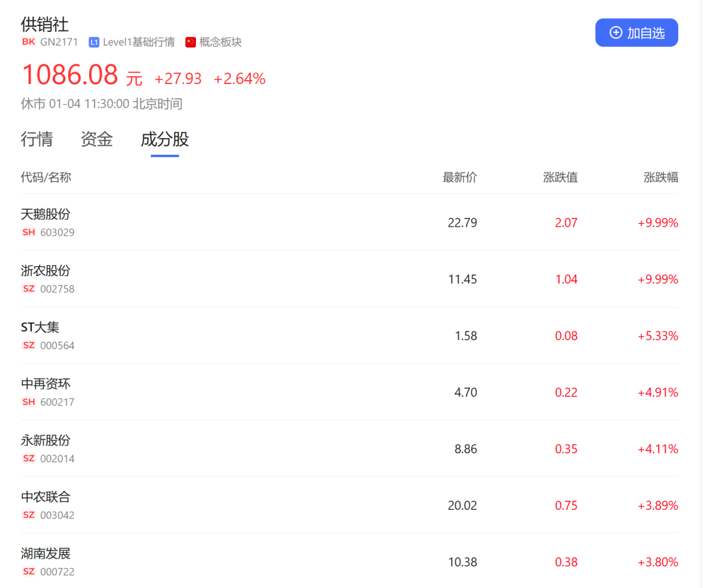Open stock 中农联合

[x=46, y=497]
